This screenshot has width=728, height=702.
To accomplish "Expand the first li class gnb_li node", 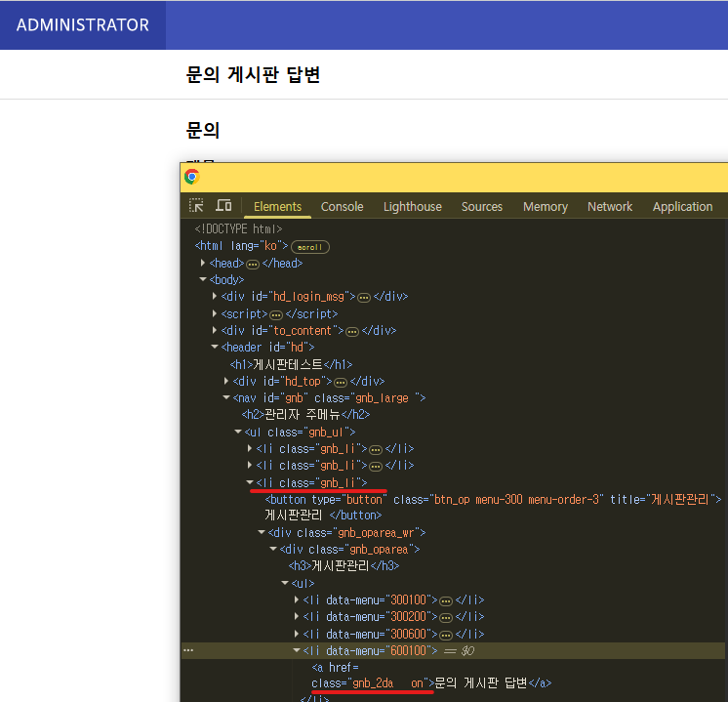I will click(250, 448).
